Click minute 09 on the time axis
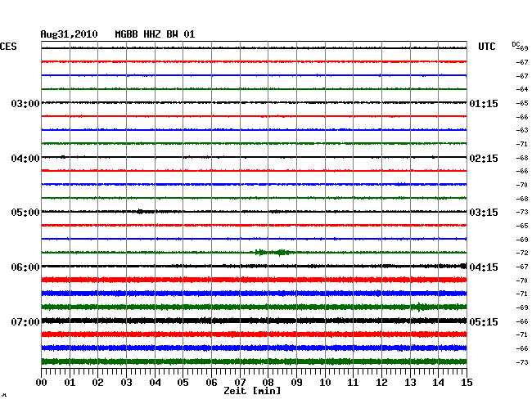The image size is (532, 404). [296, 383]
